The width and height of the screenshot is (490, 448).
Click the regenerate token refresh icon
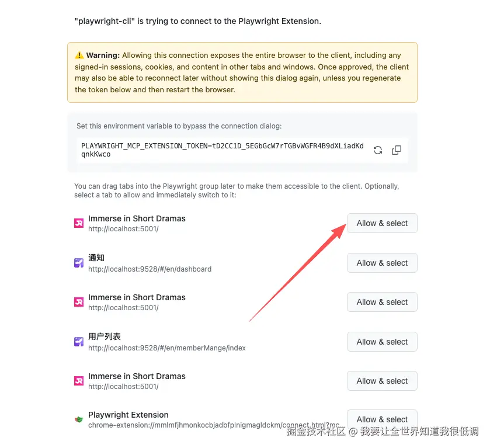coord(378,150)
